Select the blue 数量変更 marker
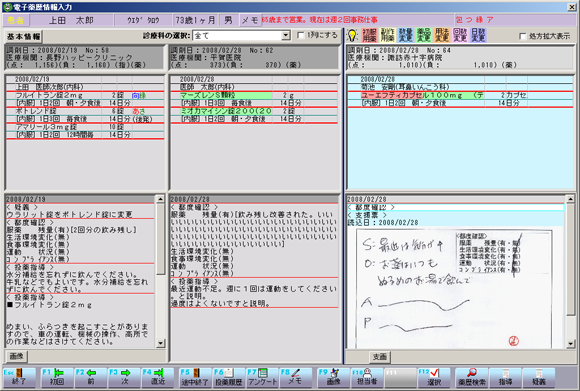This screenshot has width=580, height=391. tap(405, 36)
